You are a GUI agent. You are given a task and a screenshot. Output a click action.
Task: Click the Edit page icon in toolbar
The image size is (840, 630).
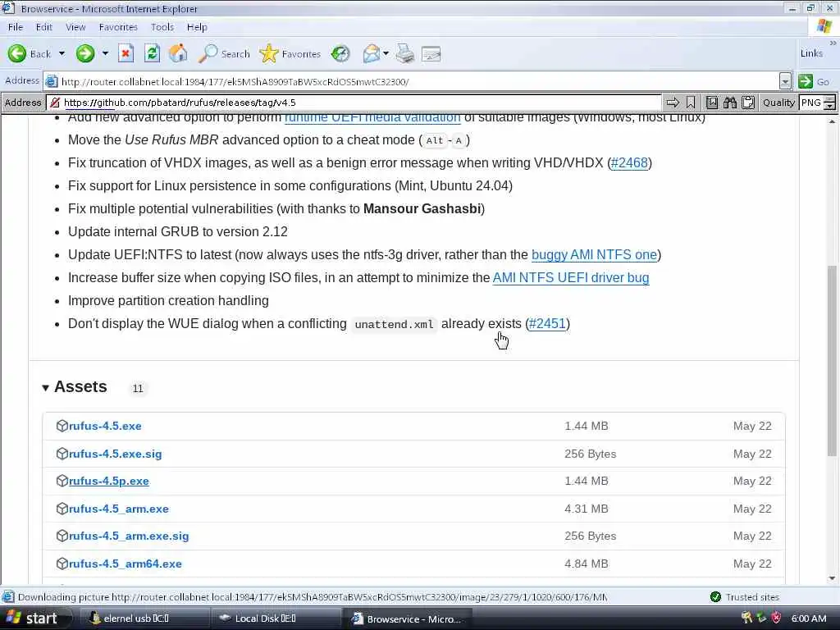click(431, 54)
